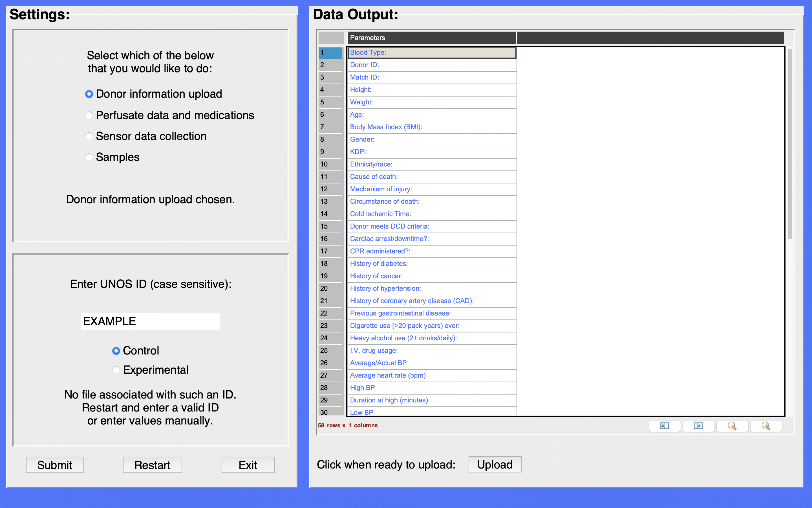Select the Donor ID: cell
812x508 pixels.
click(x=432, y=65)
